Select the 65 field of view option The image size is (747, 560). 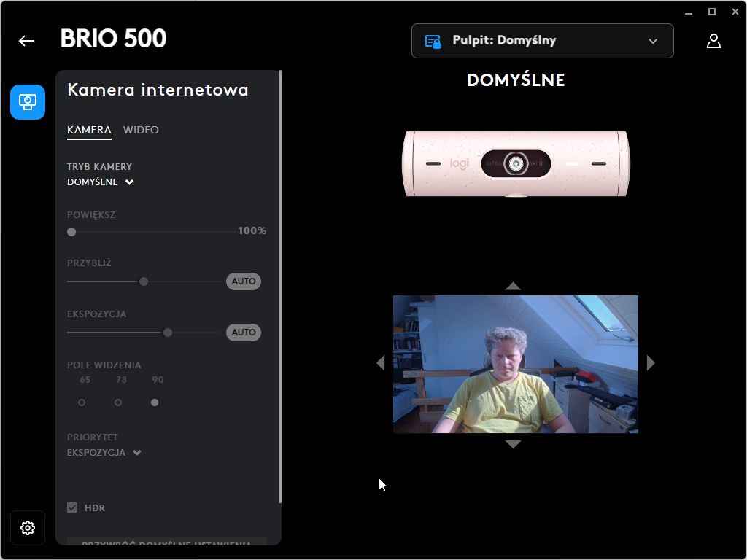pos(82,402)
